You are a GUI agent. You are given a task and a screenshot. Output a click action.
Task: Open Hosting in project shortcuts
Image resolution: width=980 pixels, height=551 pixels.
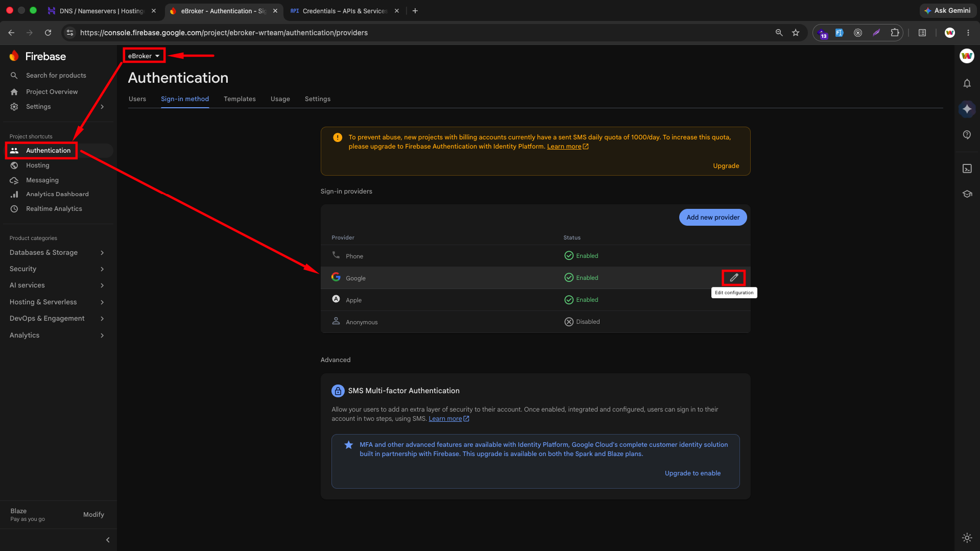(38, 165)
